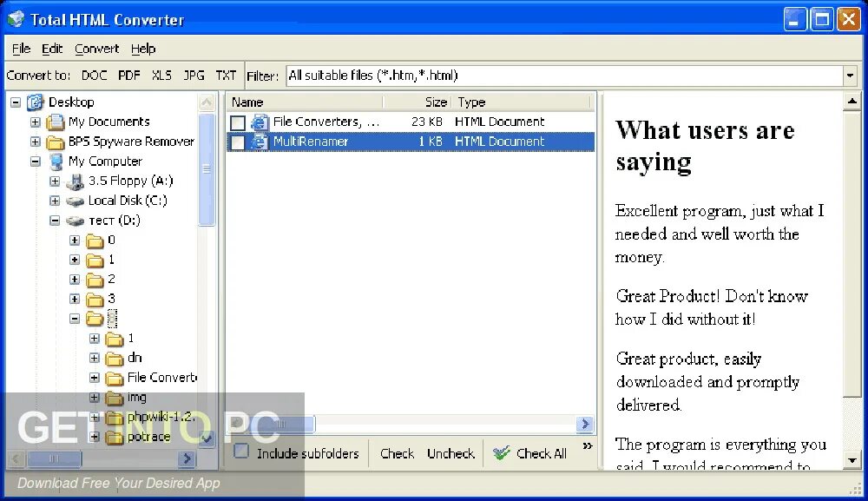
Task: Sort files by the Type column header
Action: click(x=522, y=102)
